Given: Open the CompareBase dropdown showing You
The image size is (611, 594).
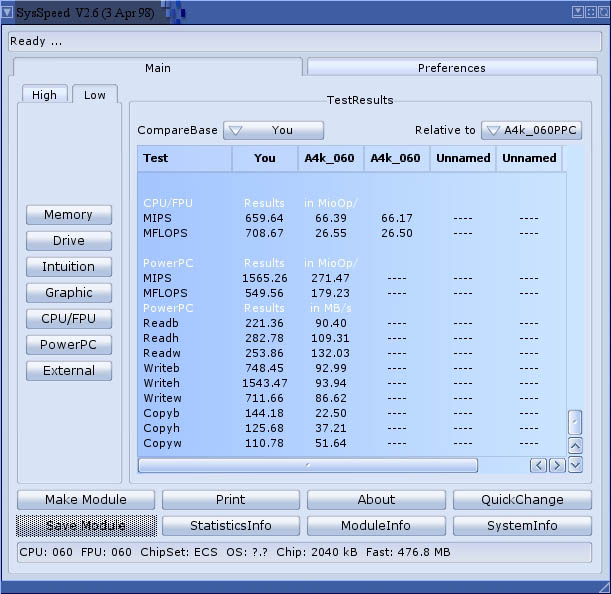Looking at the screenshot, I should pos(274,130).
